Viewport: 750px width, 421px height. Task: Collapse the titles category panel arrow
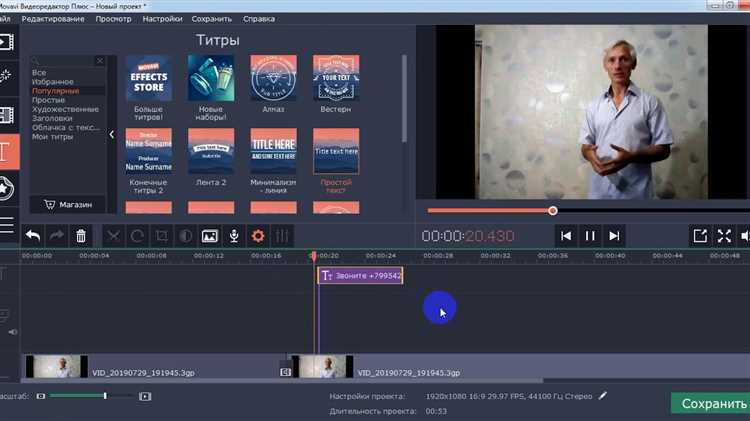point(111,134)
